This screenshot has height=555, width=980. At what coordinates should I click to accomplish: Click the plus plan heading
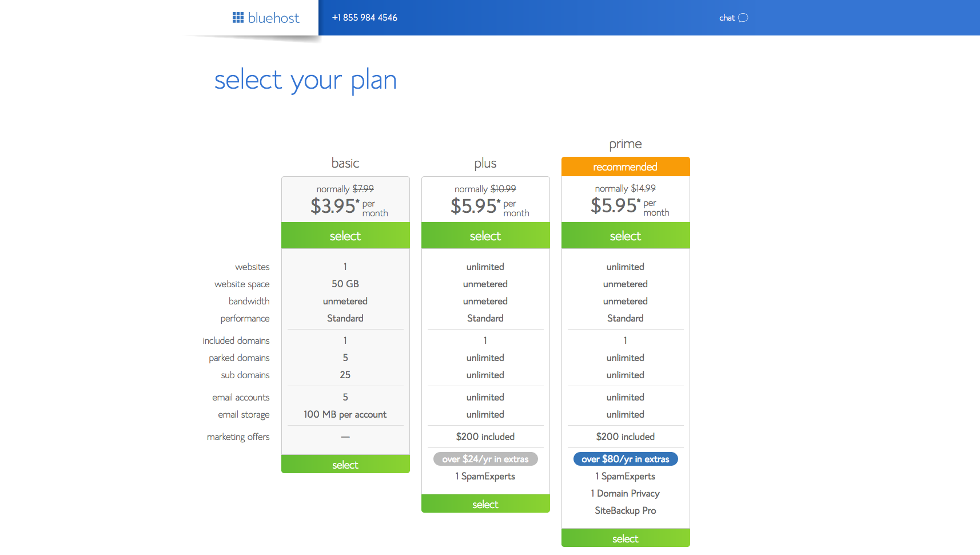[485, 163]
